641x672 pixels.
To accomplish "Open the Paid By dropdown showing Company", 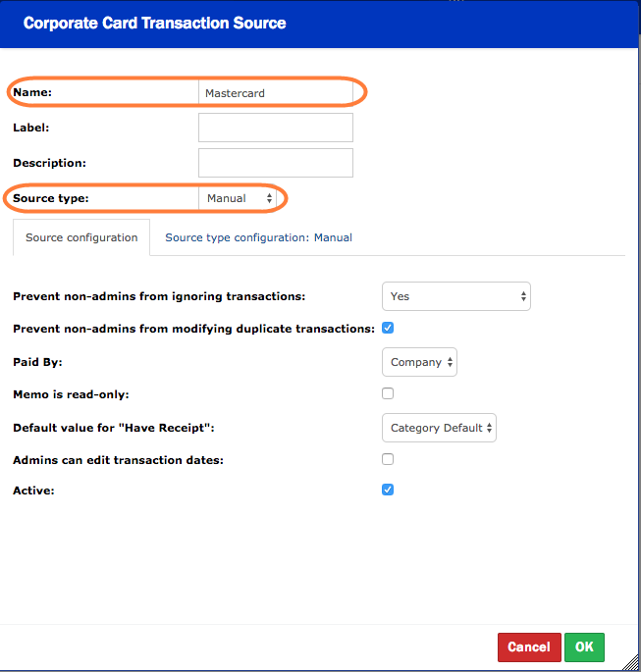I will click(419, 362).
